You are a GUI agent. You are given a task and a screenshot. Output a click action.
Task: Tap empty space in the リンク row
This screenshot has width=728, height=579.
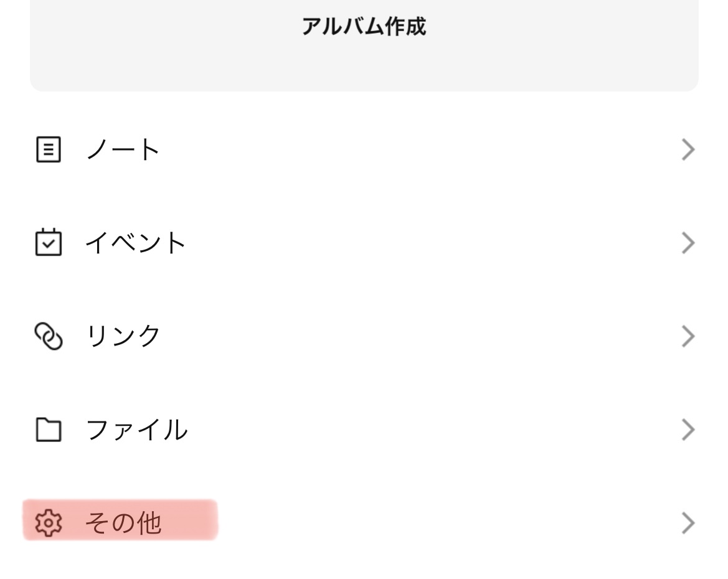tap(405, 336)
